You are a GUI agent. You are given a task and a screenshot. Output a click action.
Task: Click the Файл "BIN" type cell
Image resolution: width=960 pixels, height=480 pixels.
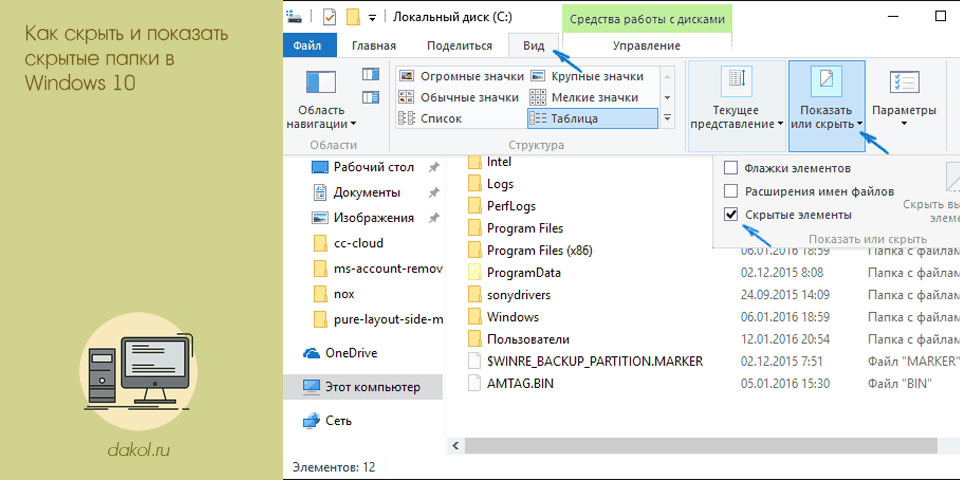click(899, 384)
